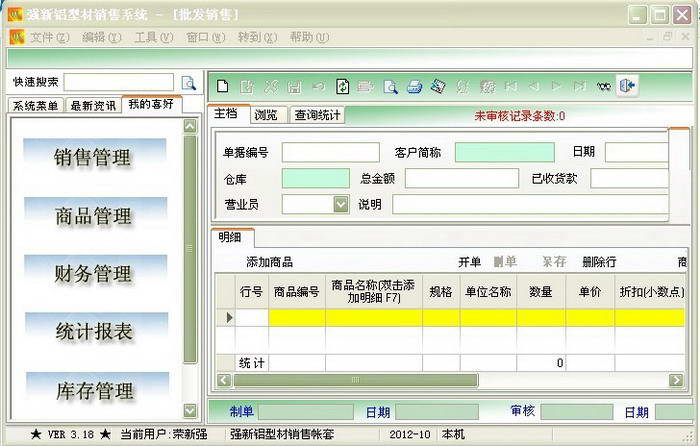
Task: Click the 已收货款 input field
Action: coord(629,179)
